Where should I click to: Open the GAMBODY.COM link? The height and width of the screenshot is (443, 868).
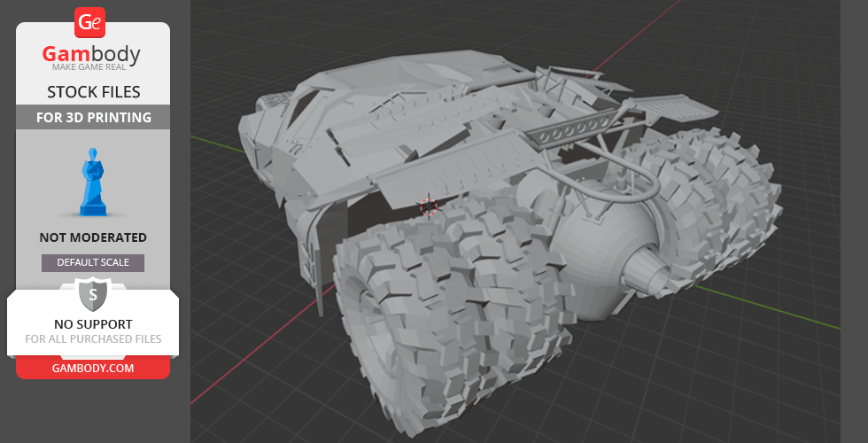click(93, 369)
